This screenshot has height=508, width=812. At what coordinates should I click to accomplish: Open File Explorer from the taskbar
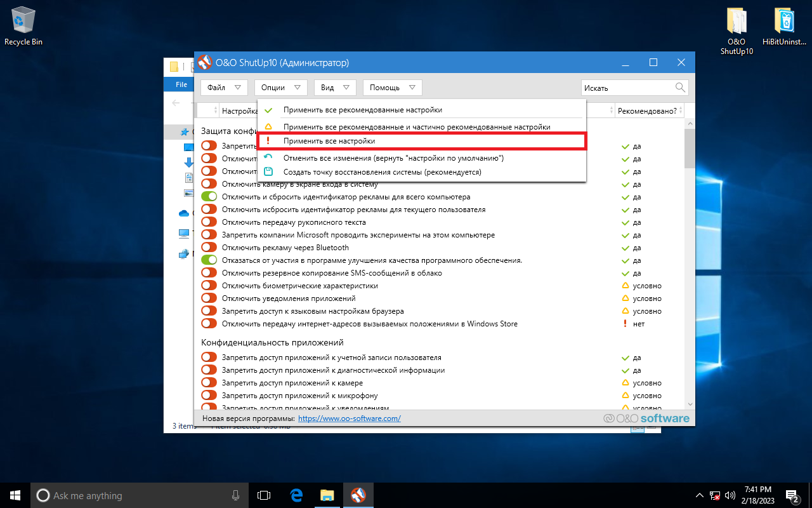click(327, 495)
